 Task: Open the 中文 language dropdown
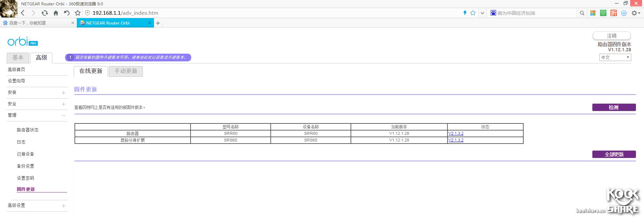click(x=615, y=57)
